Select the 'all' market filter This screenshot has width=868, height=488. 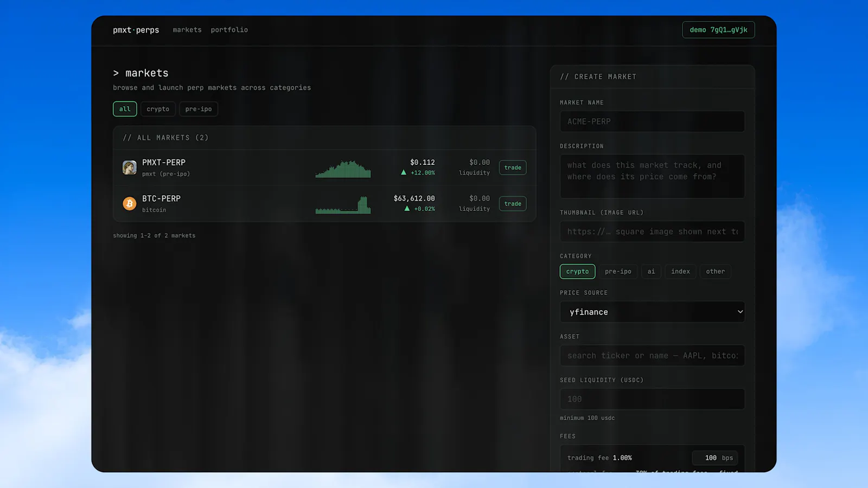coord(125,109)
